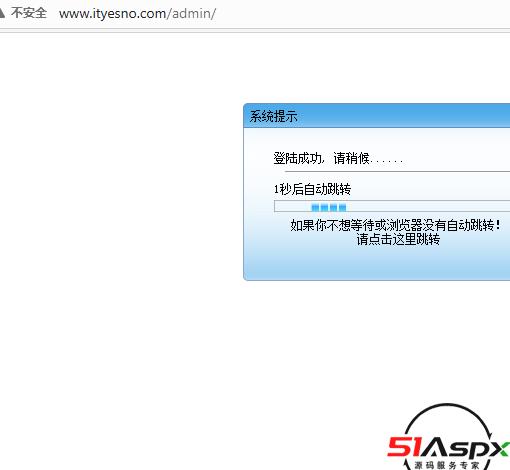Click the green X in the 51Aspx logo

(x=501, y=448)
